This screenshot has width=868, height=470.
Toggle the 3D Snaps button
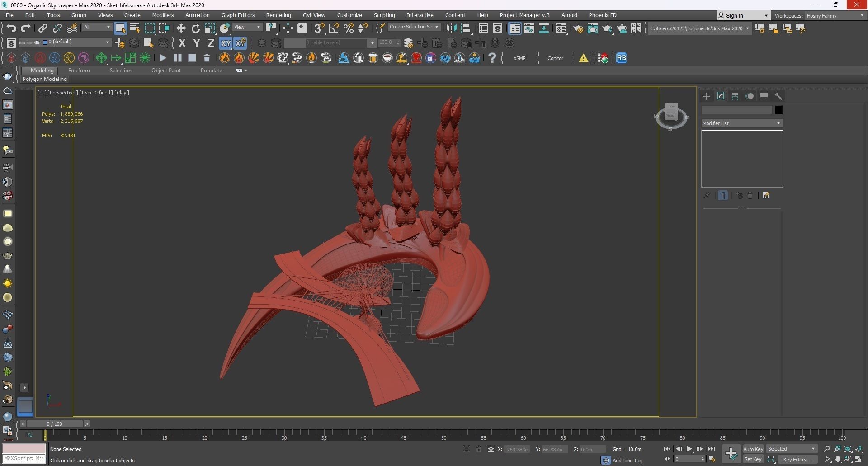(319, 28)
